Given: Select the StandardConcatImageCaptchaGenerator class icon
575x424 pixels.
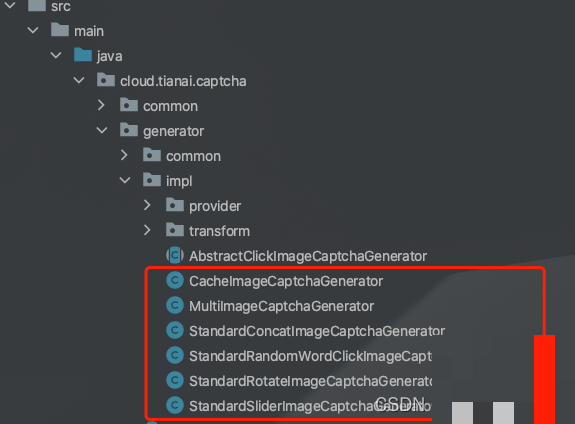Looking at the screenshot, I should tap(175, 331).
